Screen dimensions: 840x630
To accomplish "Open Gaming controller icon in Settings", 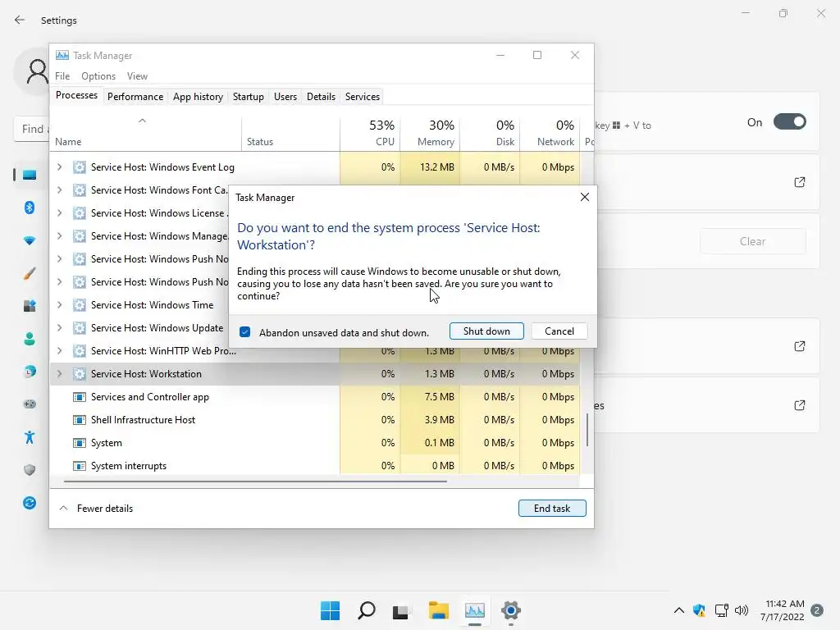I will pos(30,404).
